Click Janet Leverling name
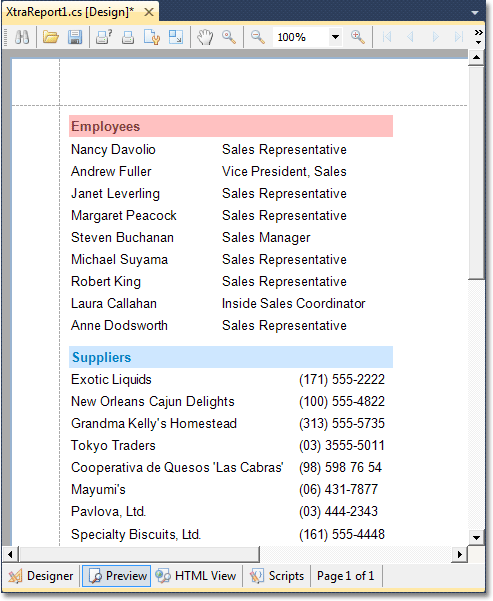Image resolution: width=493 pixels, height=601 pixels. point(115,194)
